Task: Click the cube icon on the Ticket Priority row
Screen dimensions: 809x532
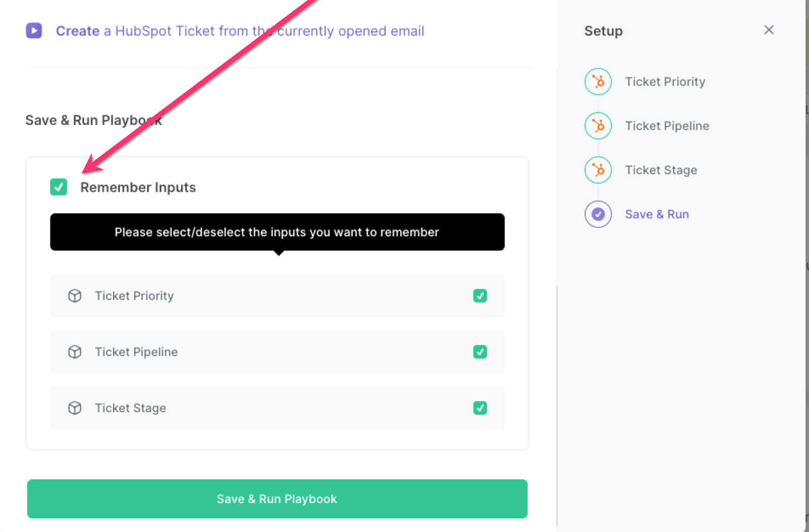Action: (x=74, y=296)
